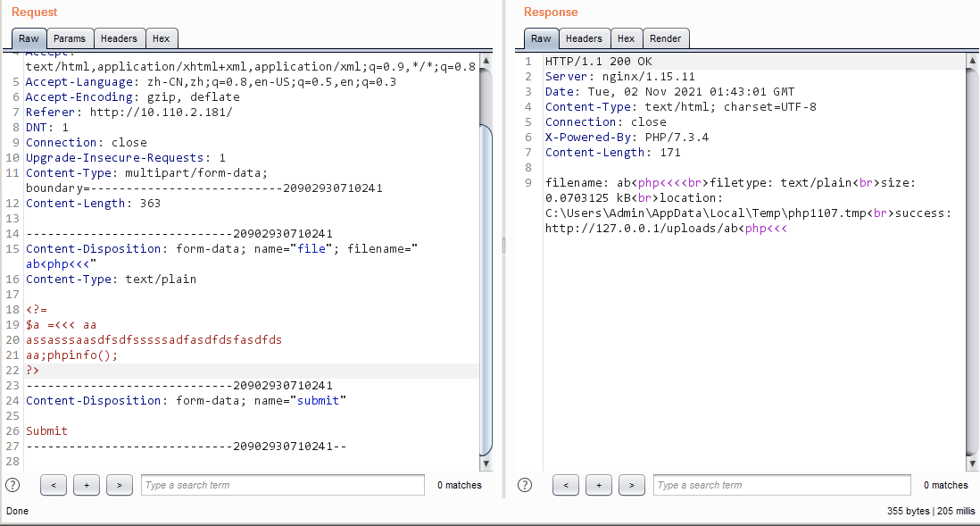Focus the Response search term field
980x526 pixels.
782,485
